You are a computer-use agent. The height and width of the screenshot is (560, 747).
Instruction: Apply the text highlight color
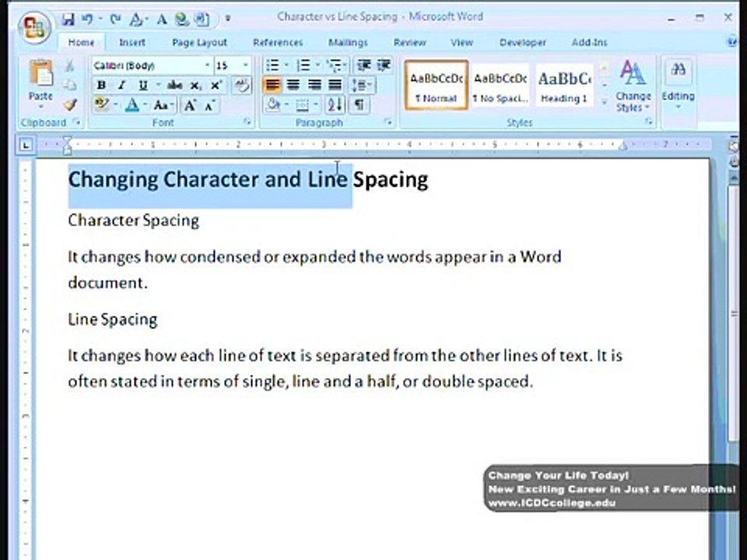tap(101, 105)
